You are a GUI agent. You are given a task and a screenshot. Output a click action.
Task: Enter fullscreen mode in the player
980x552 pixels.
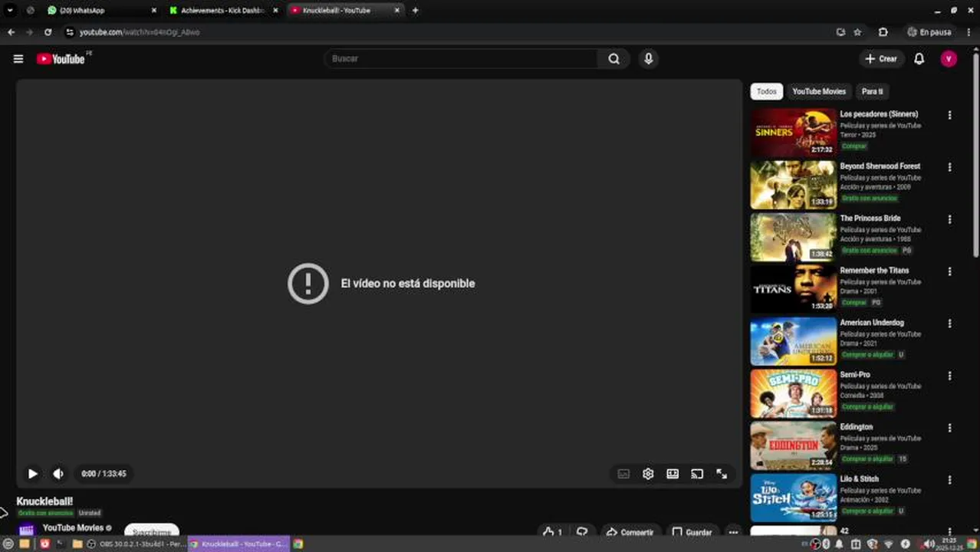(x=722, y=474)
